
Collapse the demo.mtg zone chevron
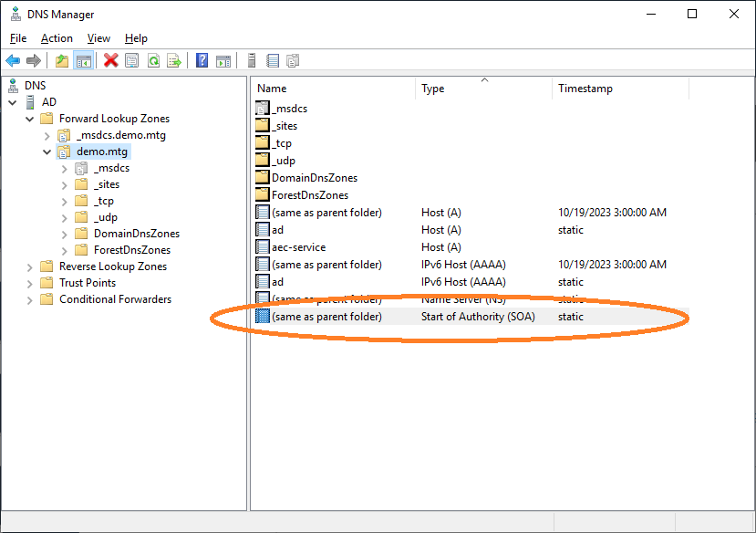(x=46, y=152)
